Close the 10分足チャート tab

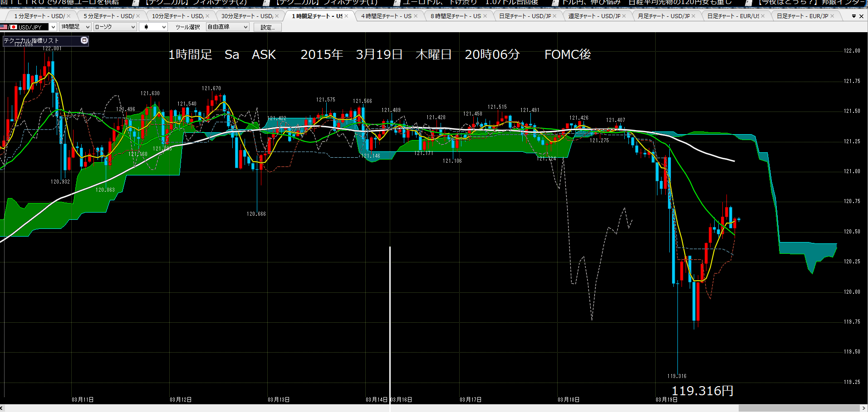pos(208,16)
